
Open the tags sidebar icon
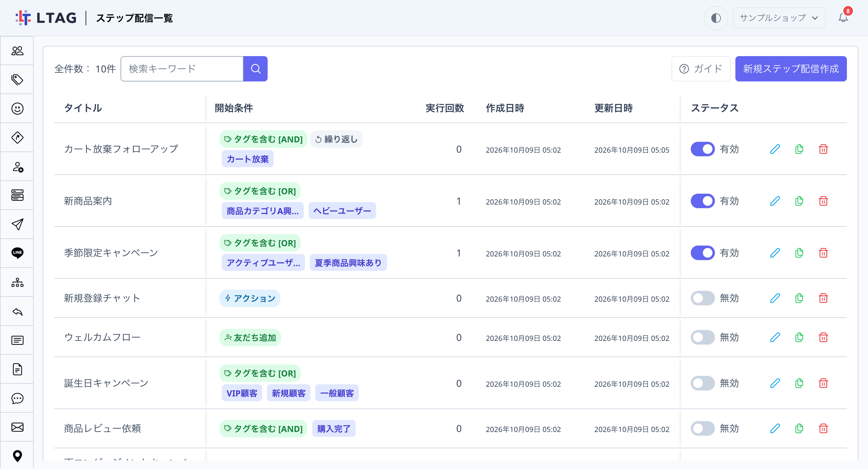tap(17, 80)
